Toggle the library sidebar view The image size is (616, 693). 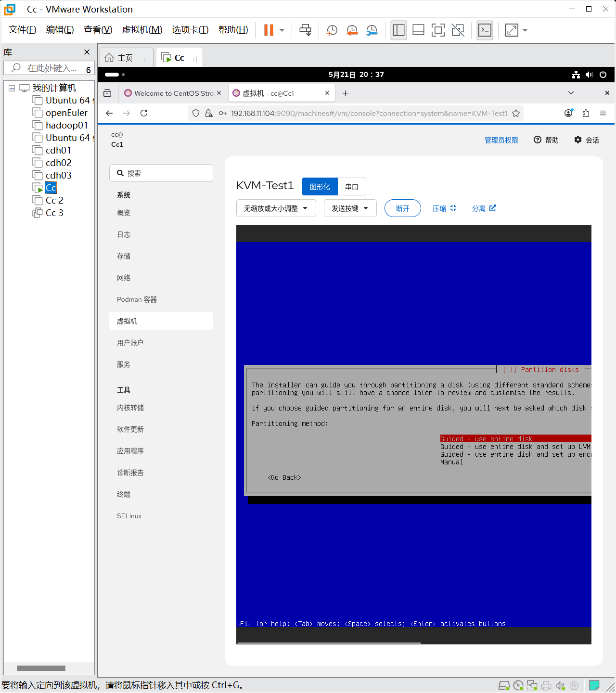point(398,30)
